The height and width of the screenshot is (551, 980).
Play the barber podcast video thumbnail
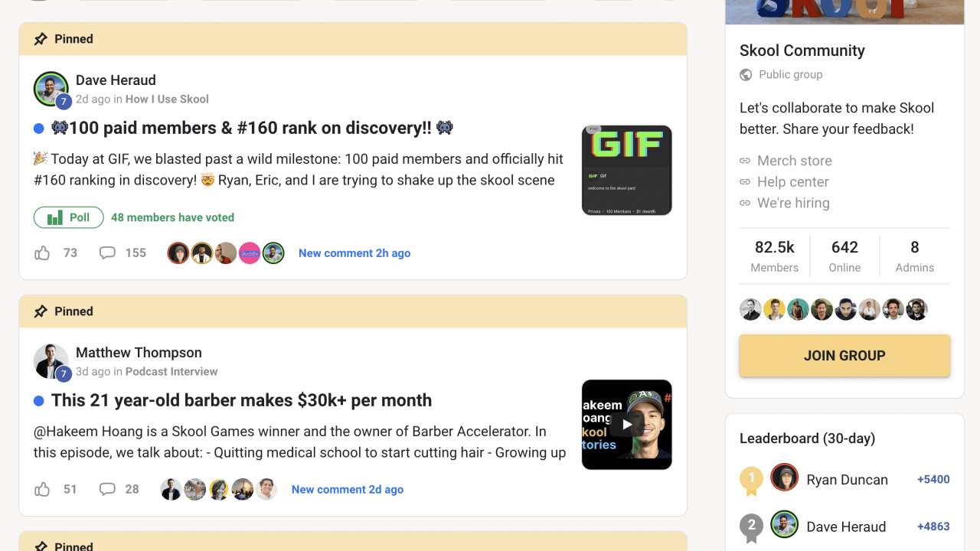[627, 425]
